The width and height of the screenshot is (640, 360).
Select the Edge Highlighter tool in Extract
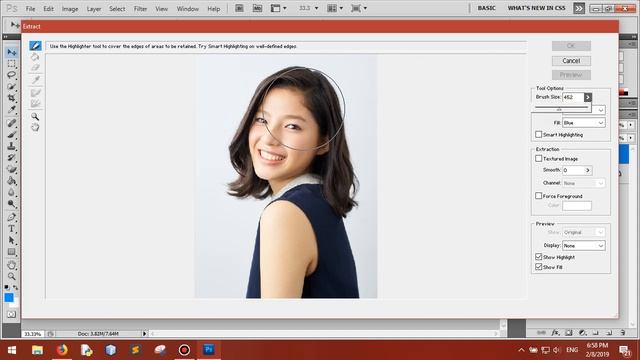35,46
